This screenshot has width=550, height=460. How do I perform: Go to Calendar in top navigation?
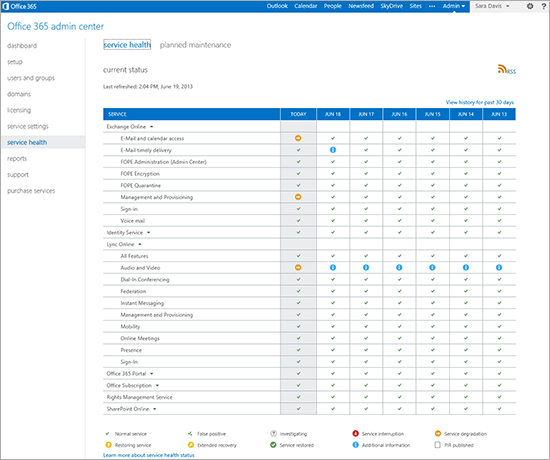click(306, 6)
